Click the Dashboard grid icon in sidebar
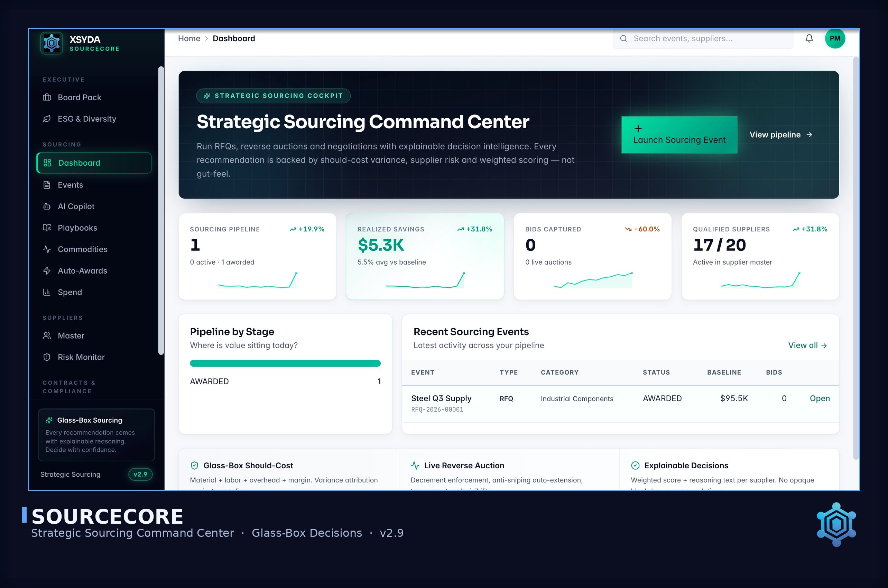888x588 pixels. pyautogui.click(x=47, y=163)
